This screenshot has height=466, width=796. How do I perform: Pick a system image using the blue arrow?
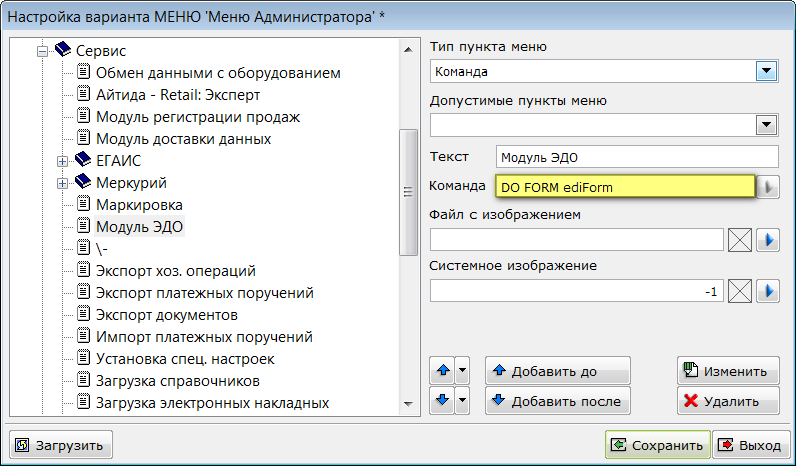768,291
